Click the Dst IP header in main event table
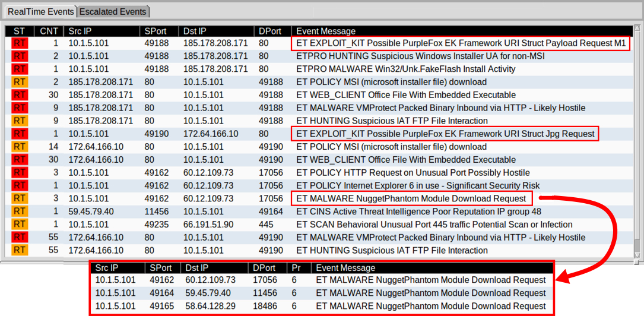644x319 pixels. (x=216, y=31)
